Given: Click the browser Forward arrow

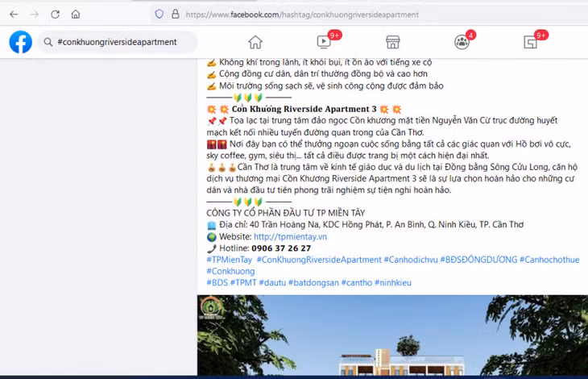Looking at the screenshot, I should (x=35, y=15).
